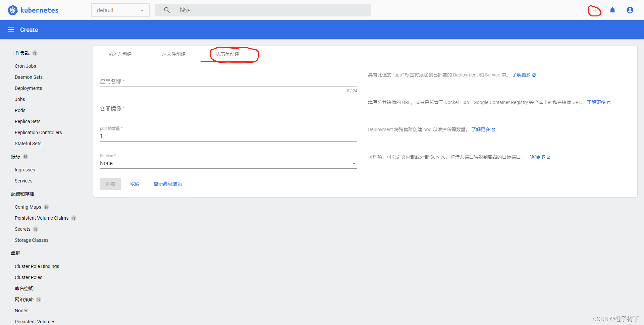Switch to the 输入并创建 tab
644x325 pixels.
coord(120,54)
